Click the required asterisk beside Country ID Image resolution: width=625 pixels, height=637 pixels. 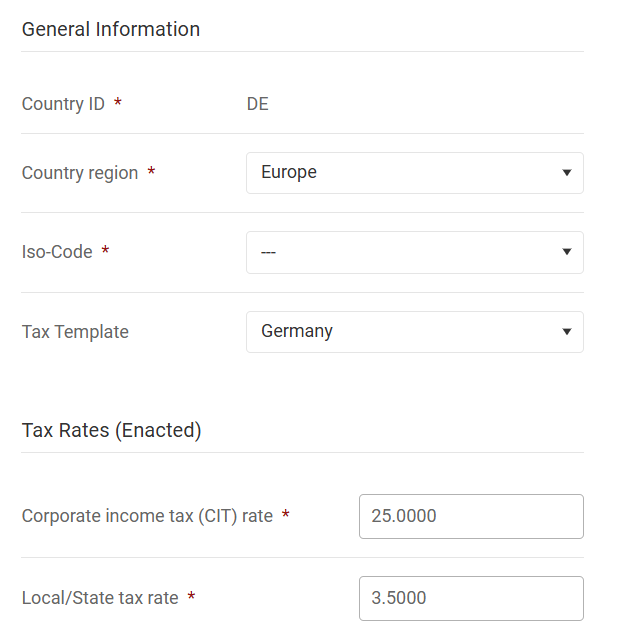[118, 101]
